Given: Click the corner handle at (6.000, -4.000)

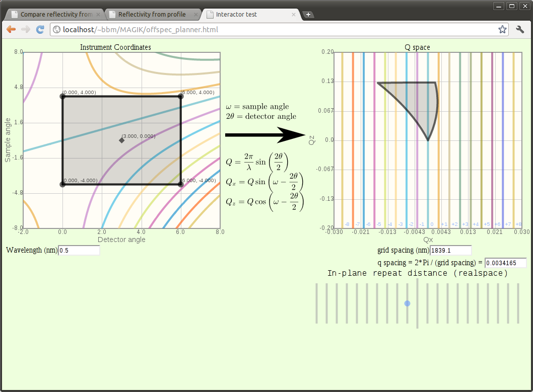Looking at the screenshot, I should [180, 184].
